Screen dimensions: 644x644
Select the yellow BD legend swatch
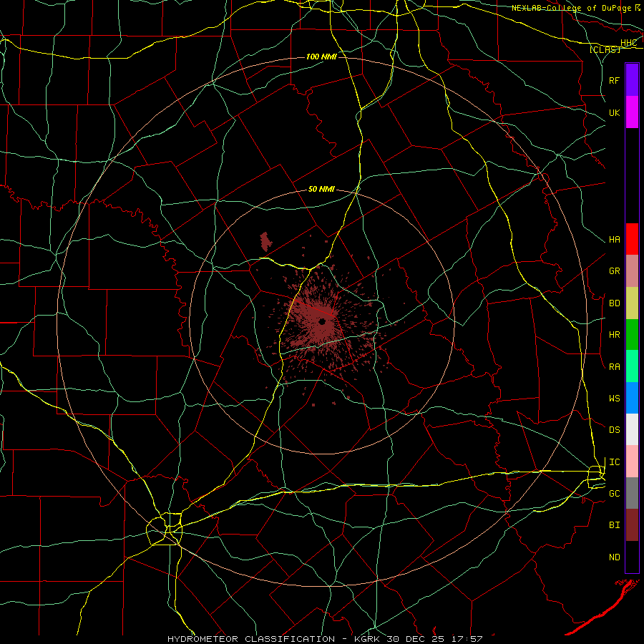coord(632,303)
